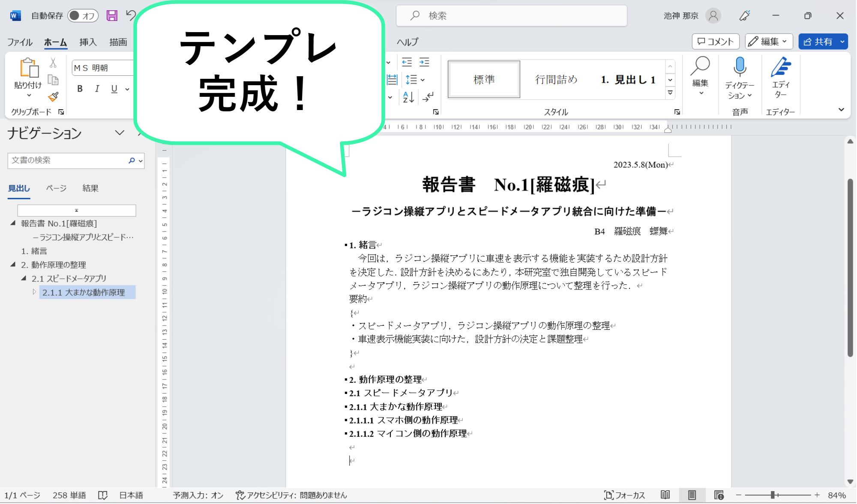Click the 文書の検索 field

click(68, 160)
